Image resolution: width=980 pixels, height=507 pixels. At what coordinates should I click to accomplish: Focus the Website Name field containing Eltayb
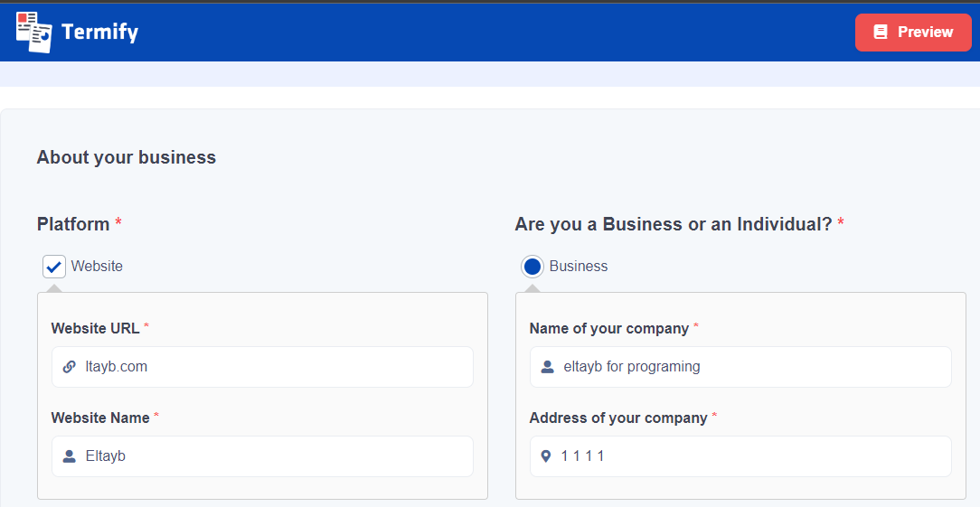[x=271, y=456]
